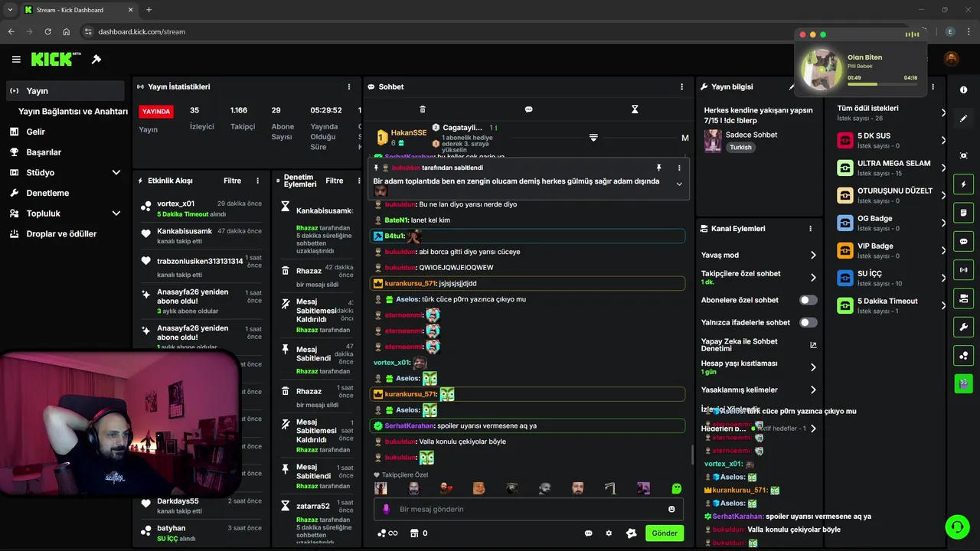This screenshot has height=551, width=980.
Task: Click the document icon in right sidebar
Action: 963,213
